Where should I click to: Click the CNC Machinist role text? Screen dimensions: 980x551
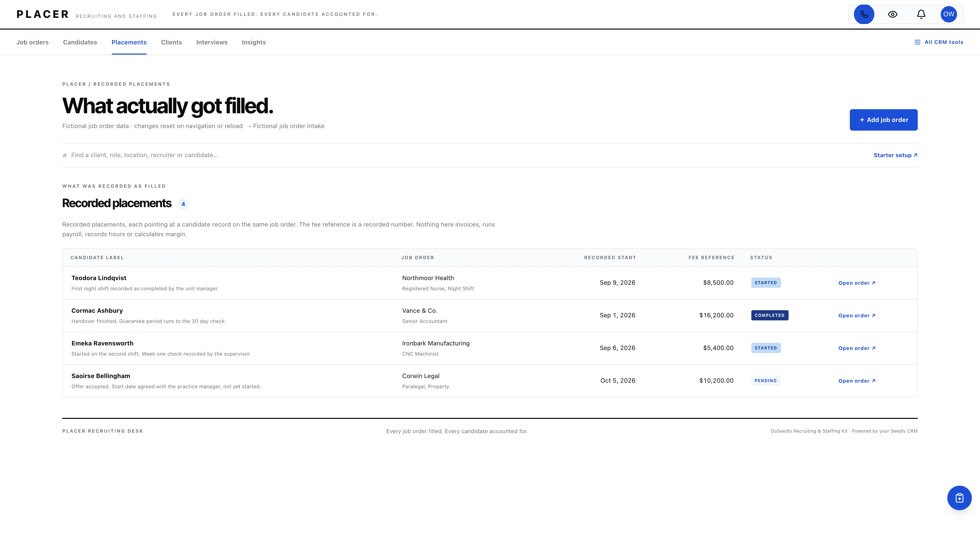pos(420,354)
